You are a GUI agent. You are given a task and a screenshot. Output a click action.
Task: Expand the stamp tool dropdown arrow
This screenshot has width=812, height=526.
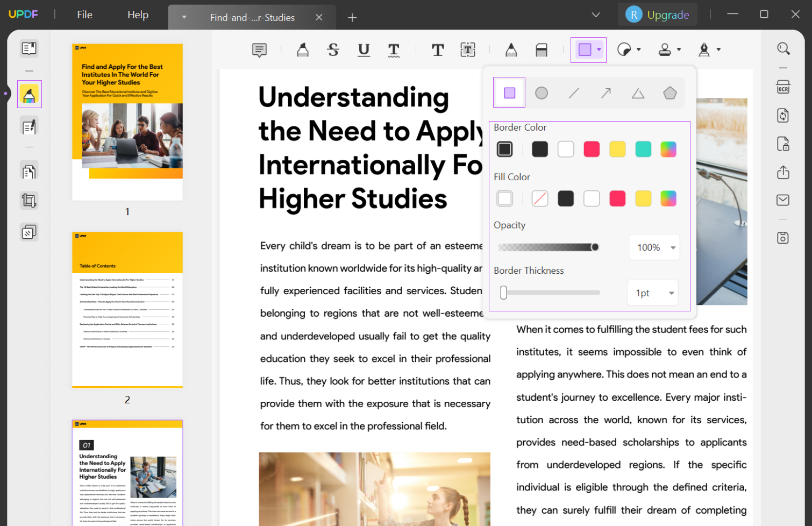point(679,49)
